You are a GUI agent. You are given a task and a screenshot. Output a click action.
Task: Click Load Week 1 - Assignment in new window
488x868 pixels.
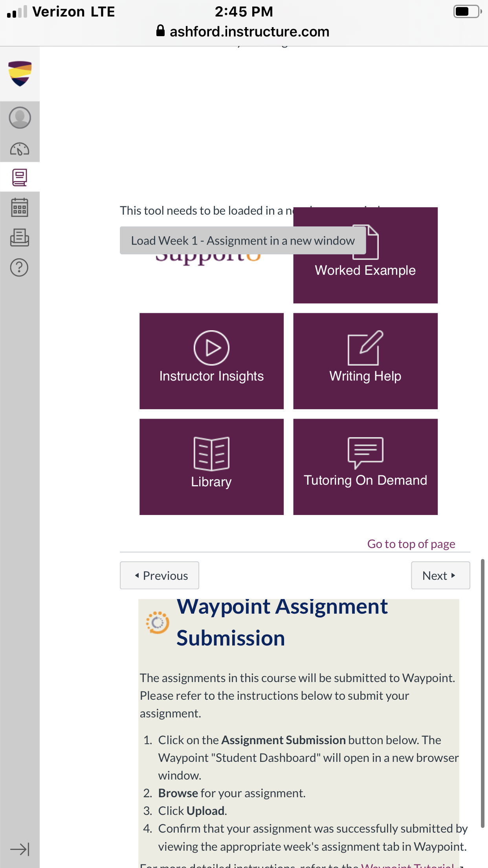(243, 240)
